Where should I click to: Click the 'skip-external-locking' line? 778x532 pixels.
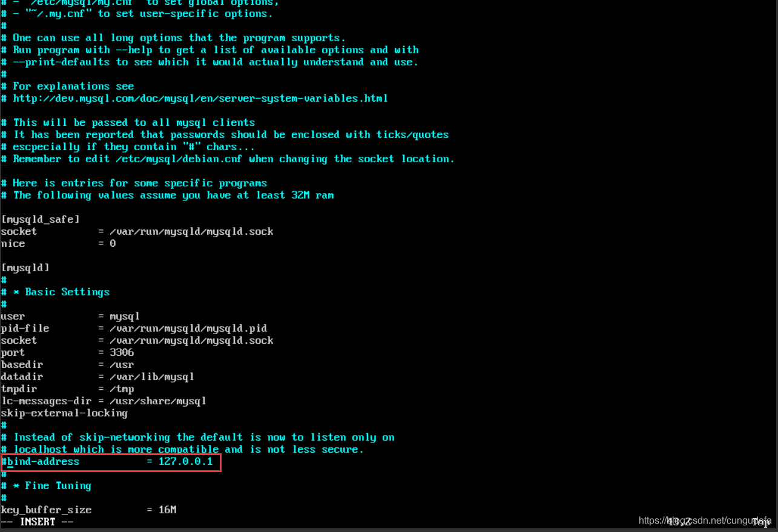pos(65,413)
